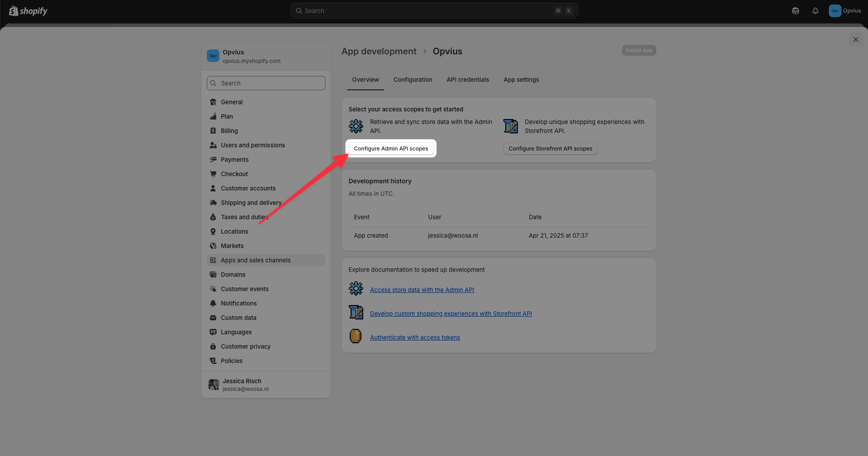Open General settings
The width and height of the screenshot is (868, 456).
[266, 102]
